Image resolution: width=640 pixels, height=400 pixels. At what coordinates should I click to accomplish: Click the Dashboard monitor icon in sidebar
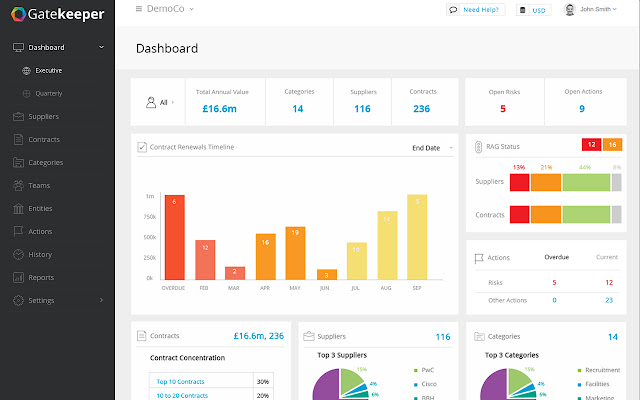[18, 47]
